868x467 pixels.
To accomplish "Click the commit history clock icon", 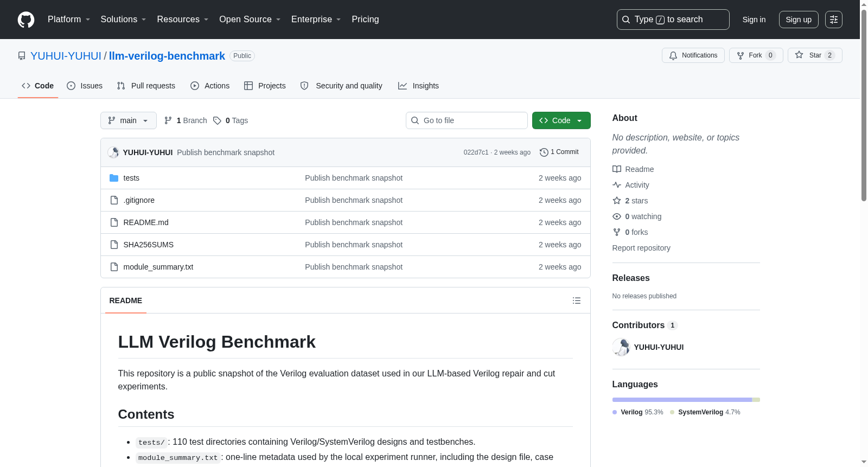I will (x=544, y=152).
